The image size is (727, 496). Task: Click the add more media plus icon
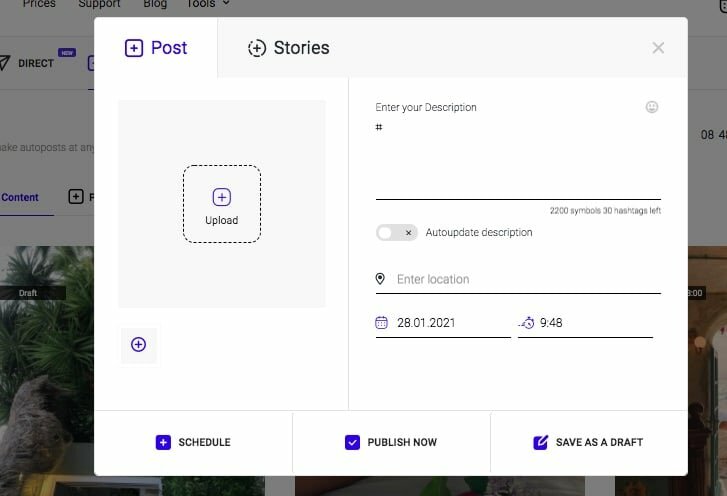[x=138, y=345]
